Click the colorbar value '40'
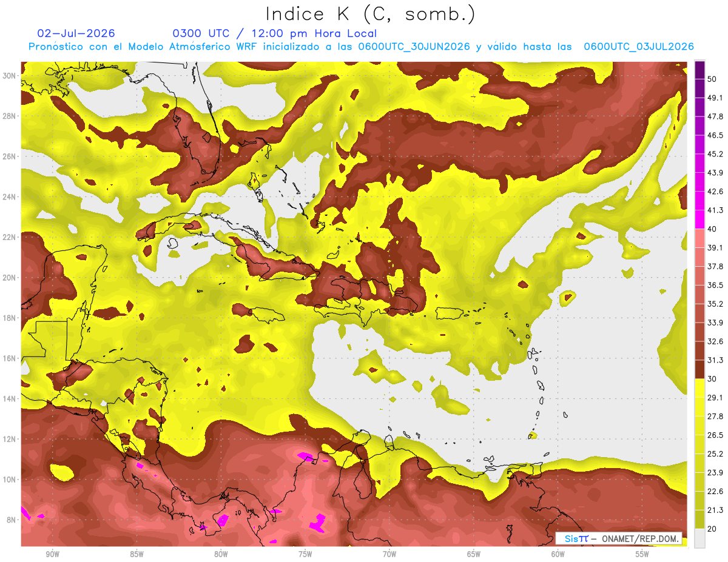This screenshot has height=562, width=728. pos(712,229)
